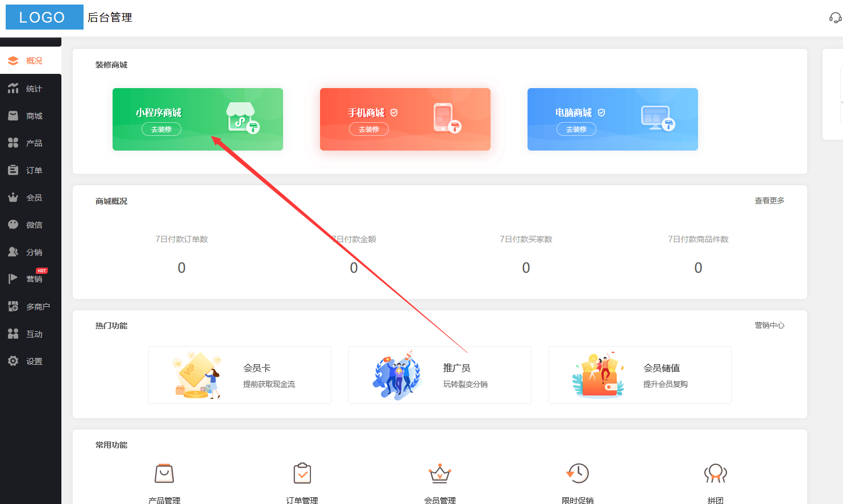This screenshot has height=504, width=843.
Task: Click the 微信 WeChat sidebar item
Action: (31, 225)
